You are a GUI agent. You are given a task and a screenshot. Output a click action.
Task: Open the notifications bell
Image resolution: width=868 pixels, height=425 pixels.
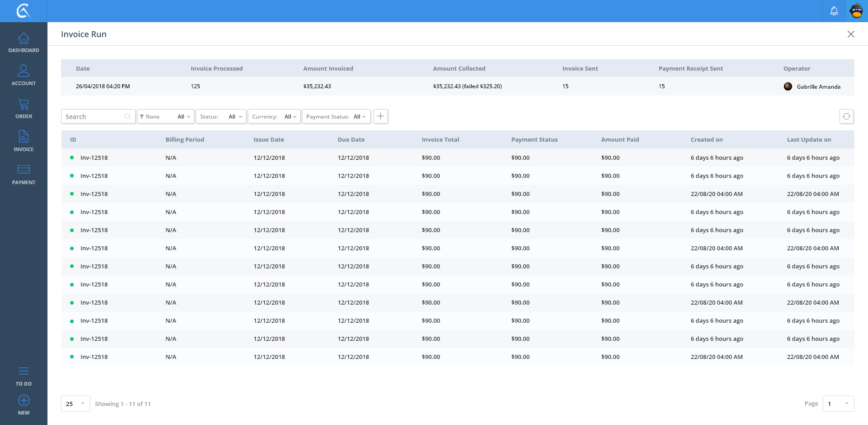tap(834, 11)
